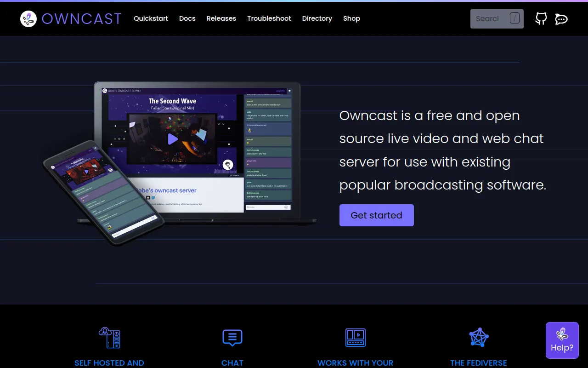Click the streamer avatar circle in laptop mockup
Screen dimensions: 588x368
click(228, 165)
